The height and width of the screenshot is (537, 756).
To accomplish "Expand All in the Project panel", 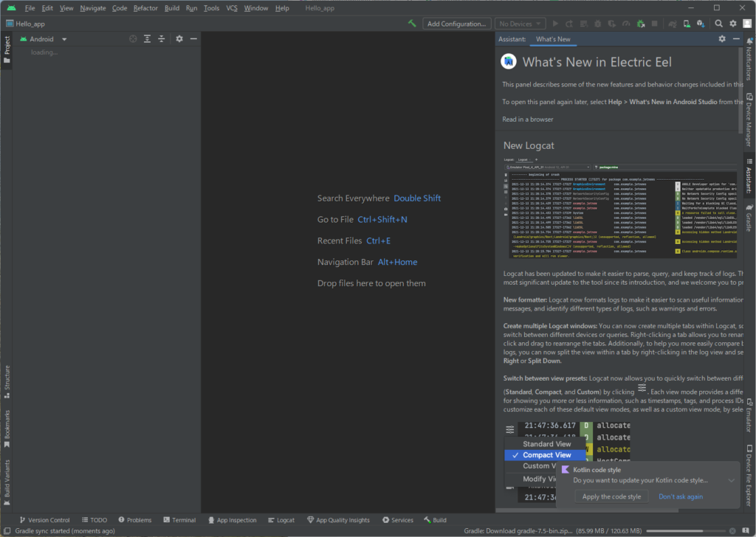I will pyautogui.click(x=147, y=39).
